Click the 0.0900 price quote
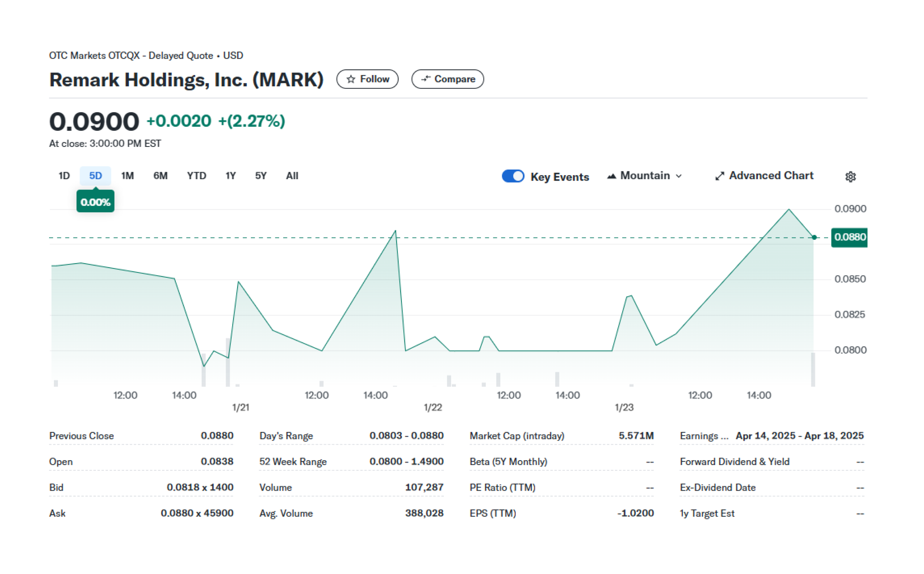This screenshot has height=574, width=924. pos(94,122)
